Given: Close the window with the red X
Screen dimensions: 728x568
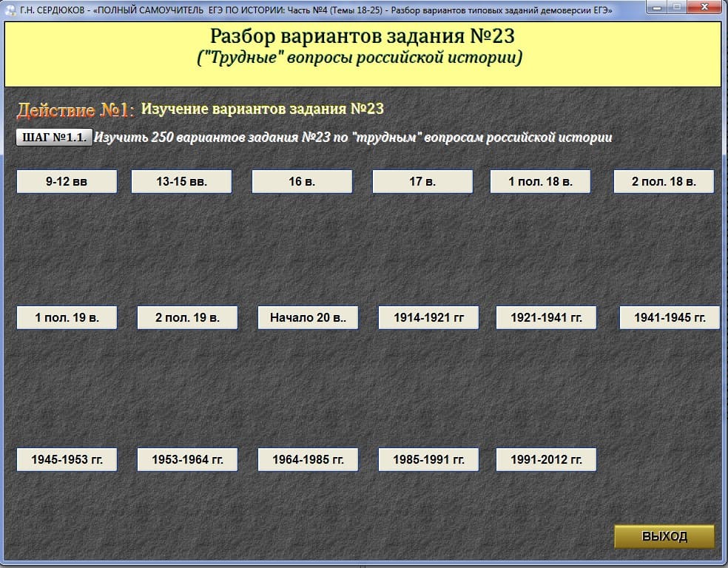Looking at the screenshot, I should tap(704, 7).
